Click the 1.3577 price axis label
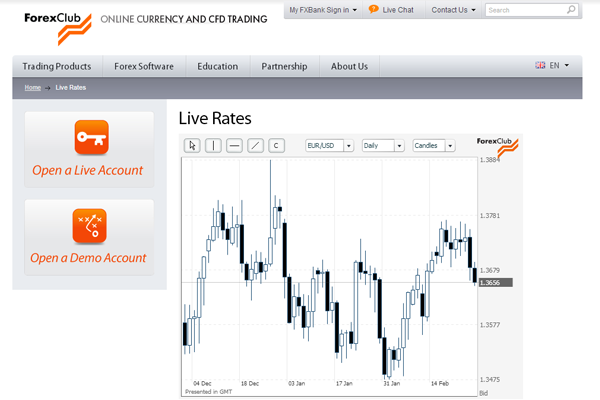The image size is (600, 400). pyautogui.click(x=490, y=325)
